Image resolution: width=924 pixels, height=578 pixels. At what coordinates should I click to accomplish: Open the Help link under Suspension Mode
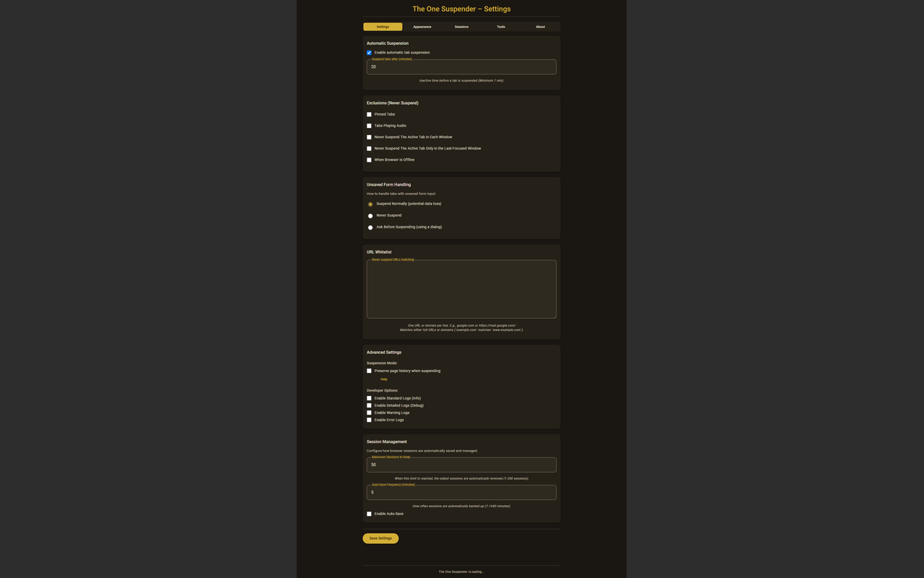point(384,379)
